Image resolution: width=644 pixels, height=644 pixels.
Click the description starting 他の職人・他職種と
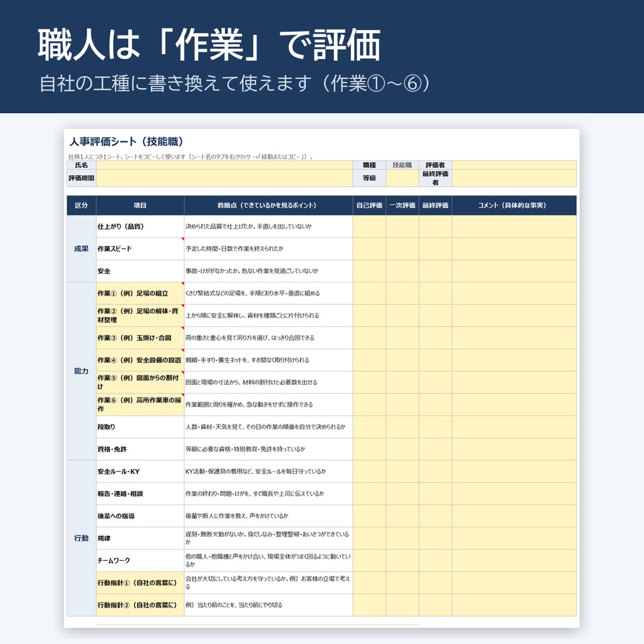coord(268,560)
